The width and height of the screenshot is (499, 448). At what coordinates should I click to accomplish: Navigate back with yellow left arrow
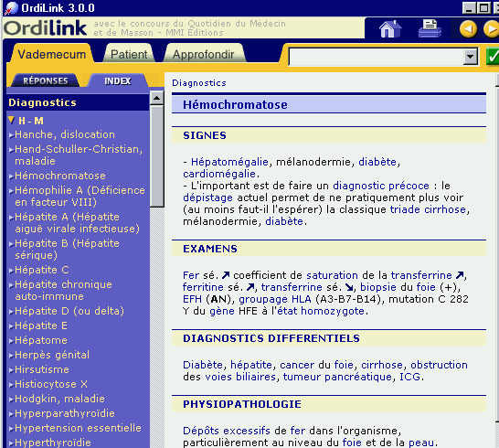click(468, 29)
